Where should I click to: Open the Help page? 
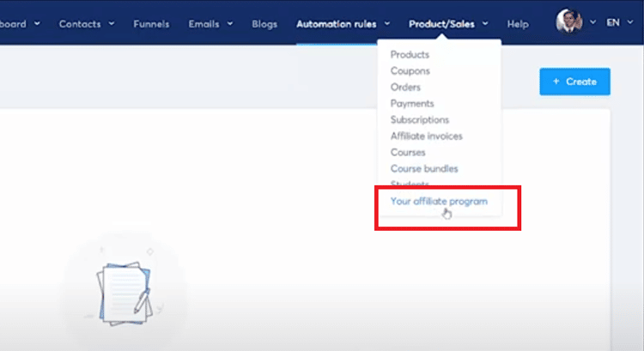[x=518, y=24]
